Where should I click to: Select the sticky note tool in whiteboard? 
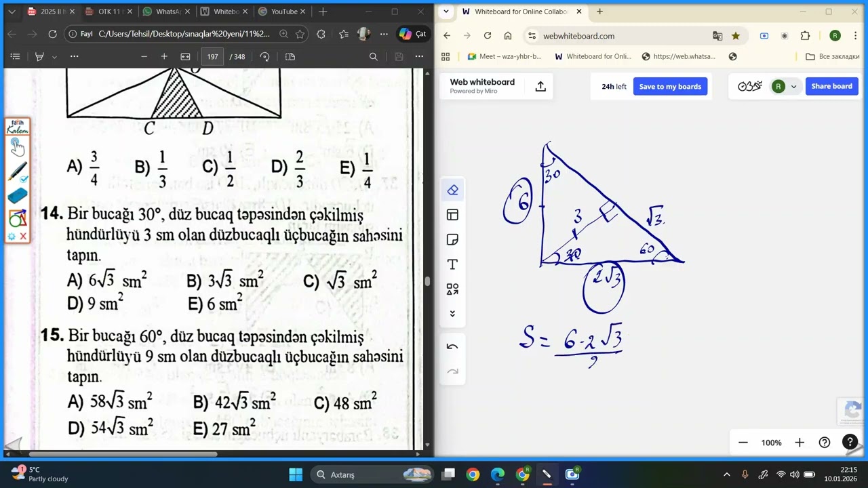[453, 240]
